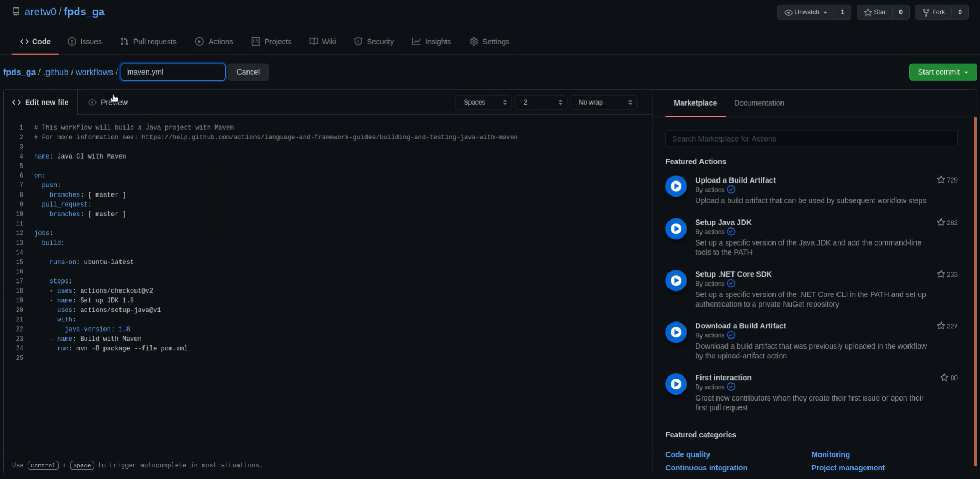Click the star icon showing 227
The height and width of the screenshot is (479, 980).
(x=941, y=326)
